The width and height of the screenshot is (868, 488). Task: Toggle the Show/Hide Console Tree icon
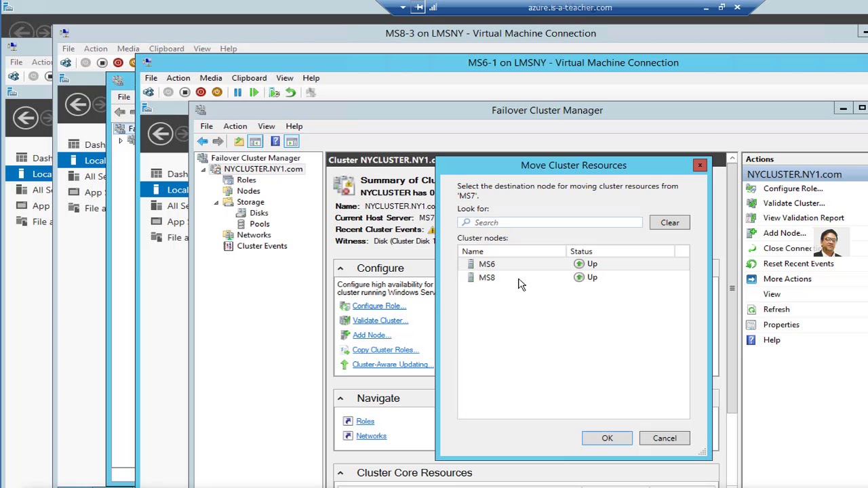click(255, 141)
